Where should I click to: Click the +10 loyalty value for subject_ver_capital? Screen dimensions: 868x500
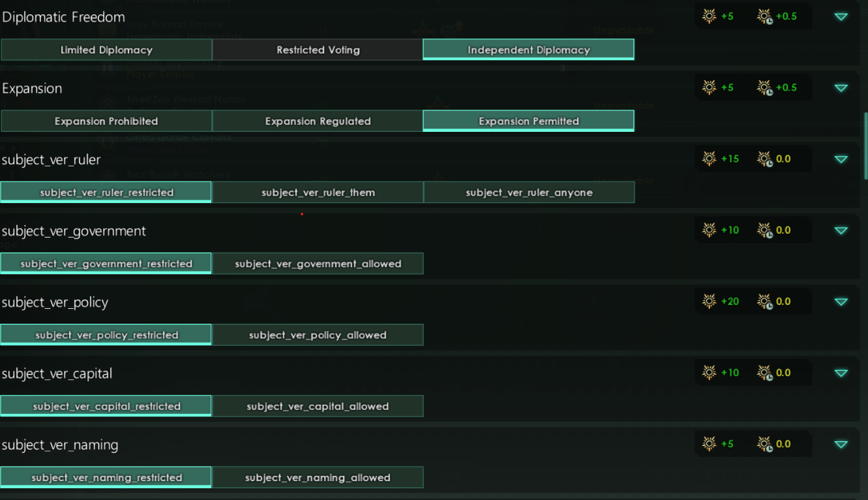pos(730,372)
